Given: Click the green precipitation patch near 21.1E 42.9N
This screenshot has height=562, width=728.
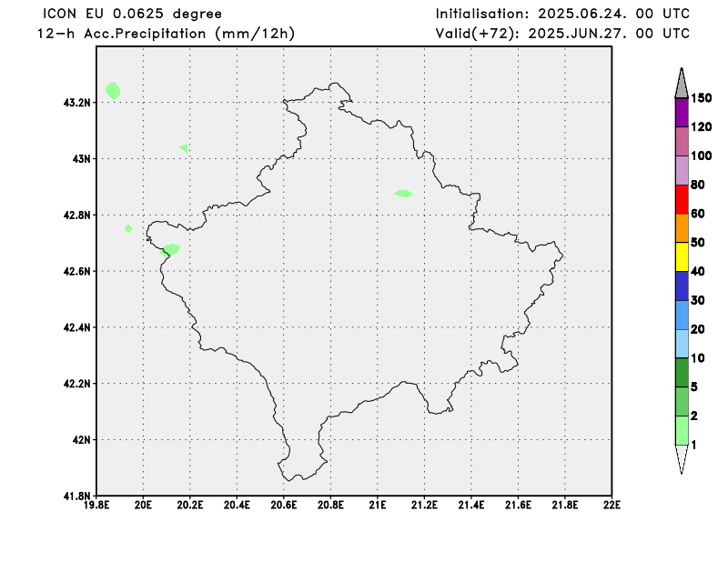Looking at the screenshot, I should pos(403,194).
